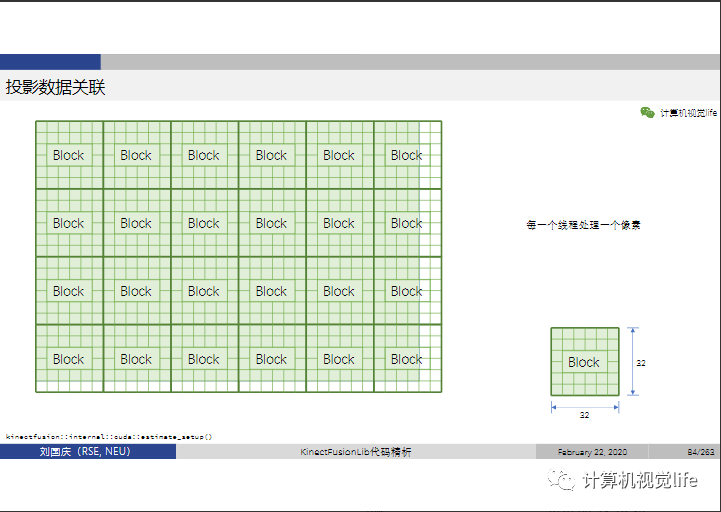This screenshot has width=721, height=512.
Task: Click the footer title KinectFusionLib代码精析
Action: click(x=356, y=452)
